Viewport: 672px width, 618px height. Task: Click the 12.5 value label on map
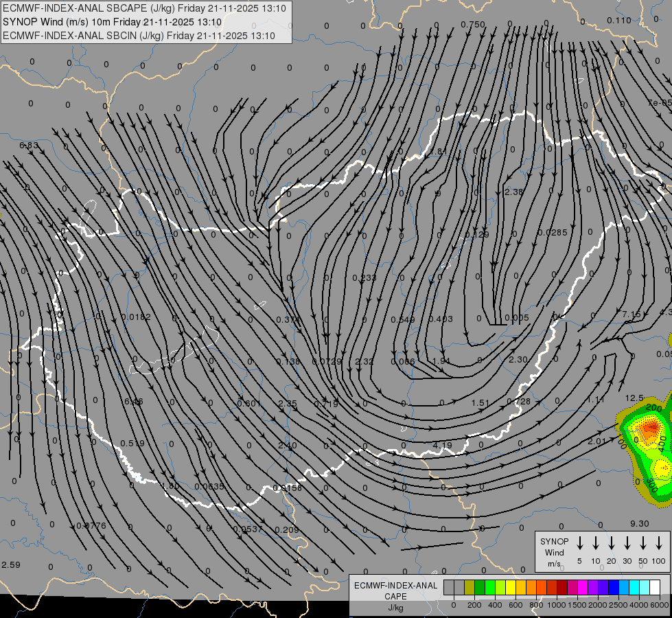[x=635, y=398]
